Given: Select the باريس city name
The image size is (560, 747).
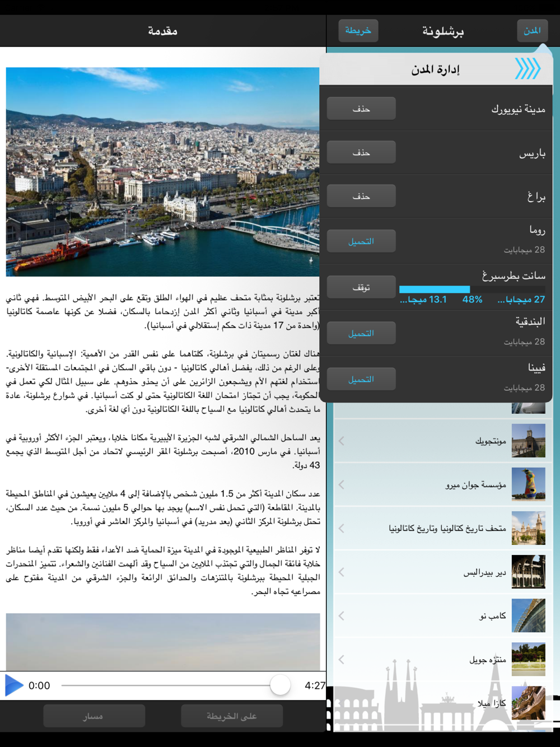Looking at the screenshot, I should (x=532, y=153).
